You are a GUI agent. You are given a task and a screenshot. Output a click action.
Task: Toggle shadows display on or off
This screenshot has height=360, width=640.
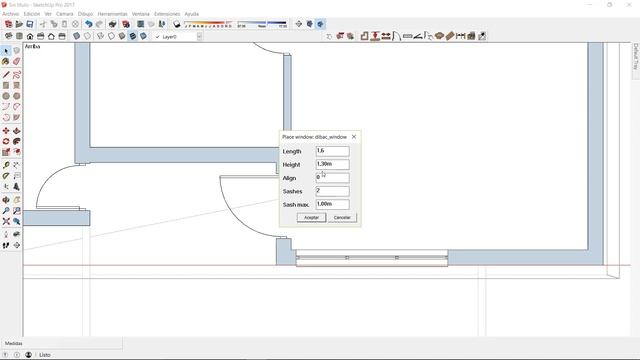point(176,24)
